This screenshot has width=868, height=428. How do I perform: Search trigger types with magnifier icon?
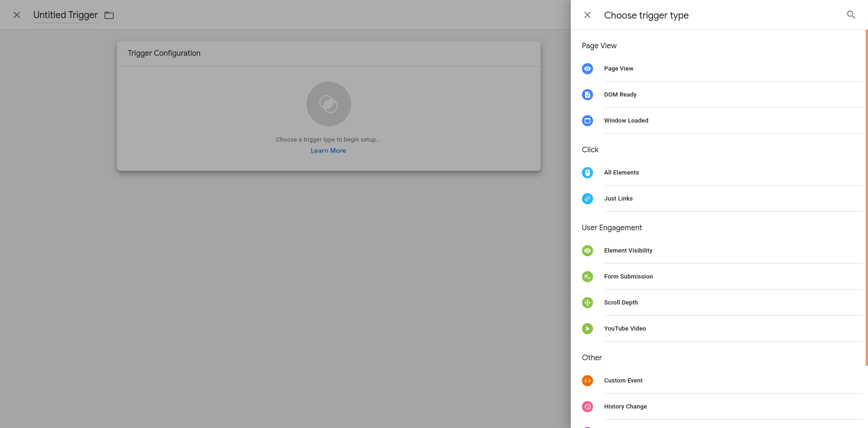pos(851,15)
